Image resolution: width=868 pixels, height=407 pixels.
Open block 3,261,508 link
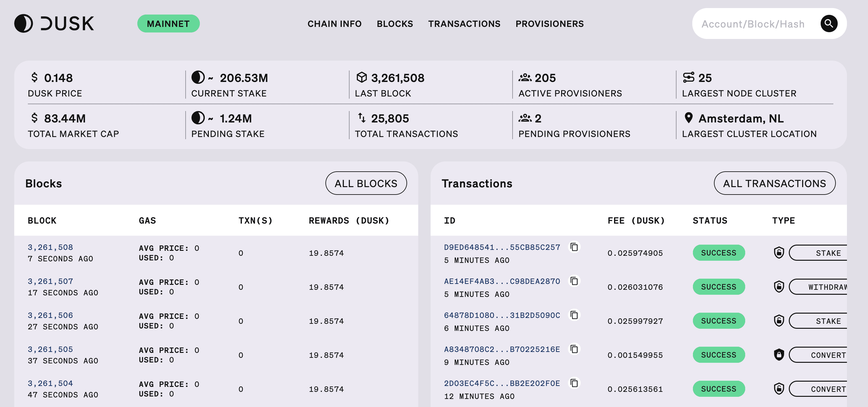pyautogui.click(x=50, y=247)
